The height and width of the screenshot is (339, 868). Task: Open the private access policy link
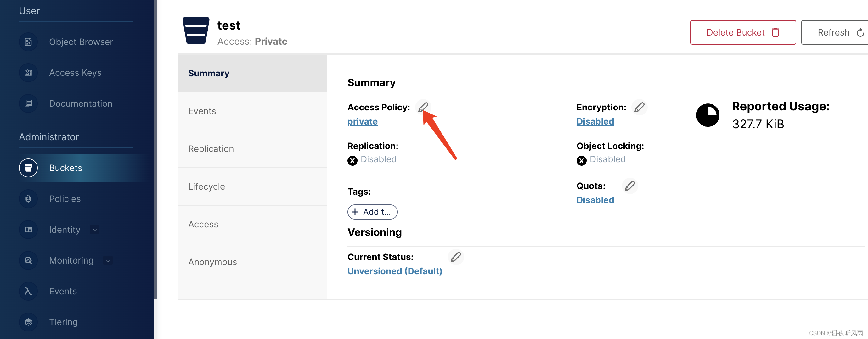click(x=362, y=121)
